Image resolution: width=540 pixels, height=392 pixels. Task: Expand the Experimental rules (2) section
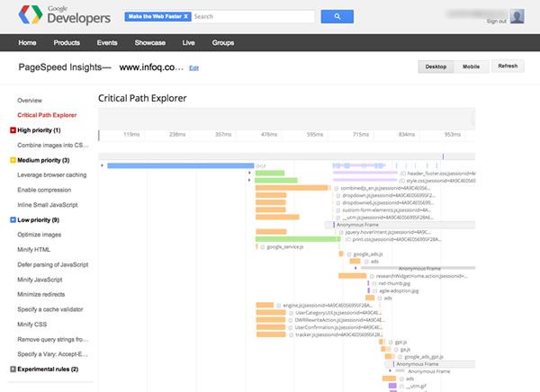[x=13, y=370]
